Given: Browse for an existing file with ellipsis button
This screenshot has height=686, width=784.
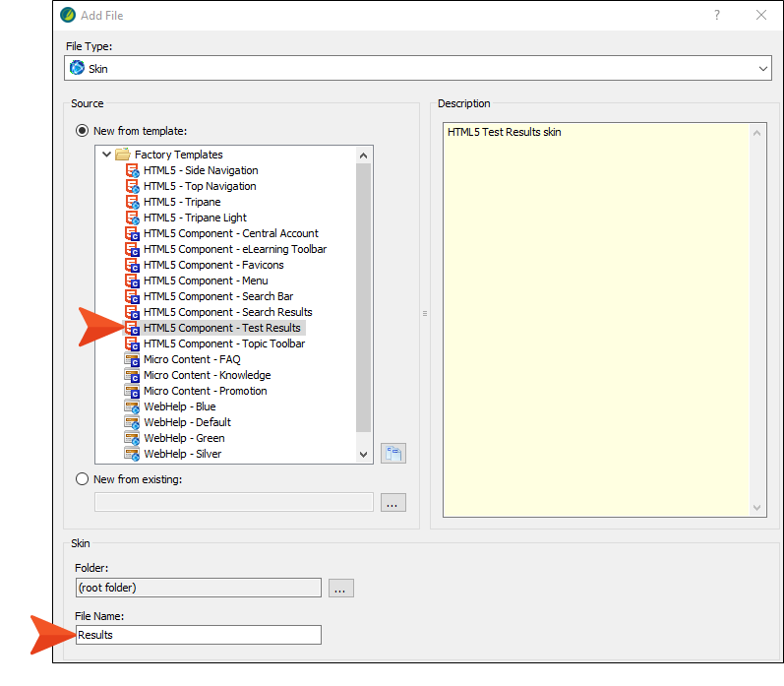Looking at the screenshot, I should (393, 502).
